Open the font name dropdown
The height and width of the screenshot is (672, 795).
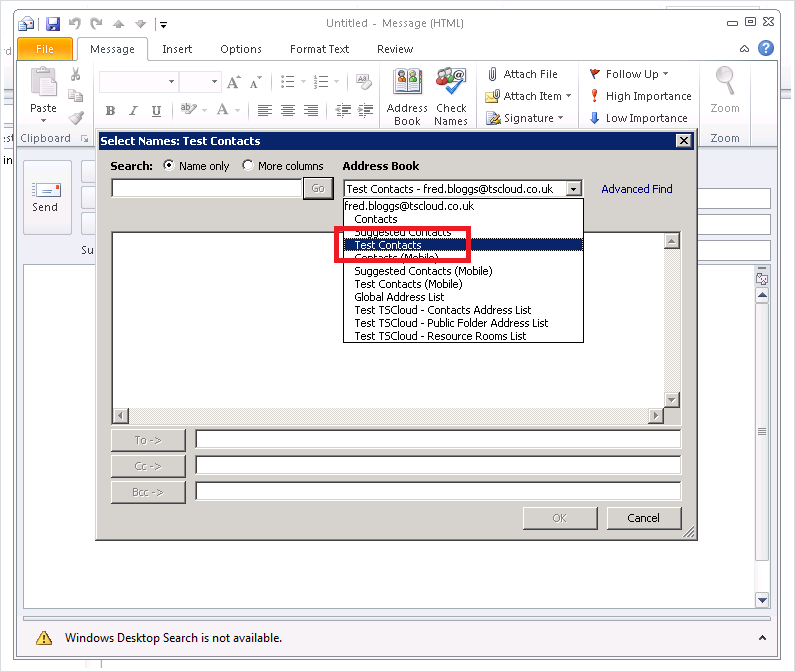click(171, 82)
